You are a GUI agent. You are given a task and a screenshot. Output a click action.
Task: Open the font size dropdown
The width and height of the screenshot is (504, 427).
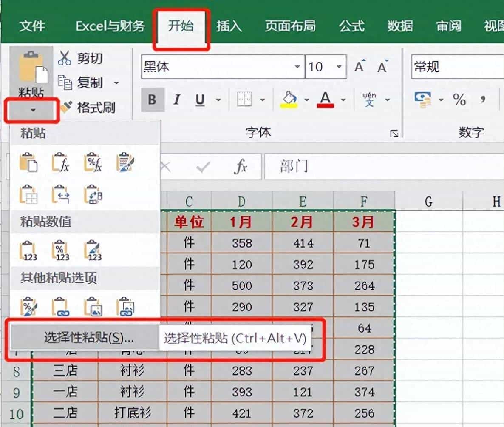pos(339,67)
